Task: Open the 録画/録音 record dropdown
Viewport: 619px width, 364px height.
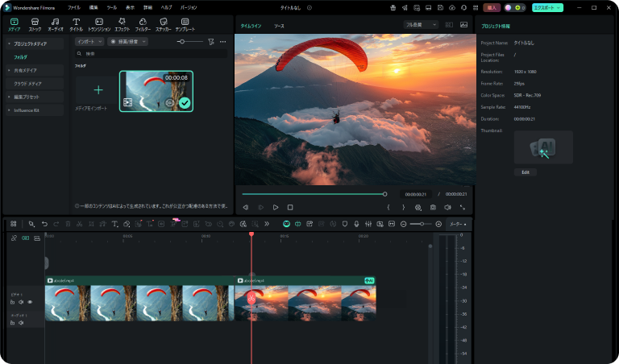Action: pyautogui.click(x=127, y=41)
